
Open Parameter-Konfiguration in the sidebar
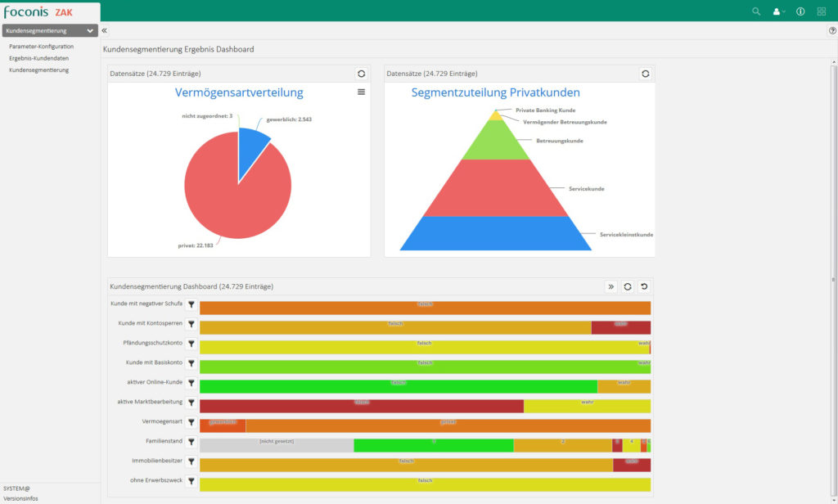point(41,47)
